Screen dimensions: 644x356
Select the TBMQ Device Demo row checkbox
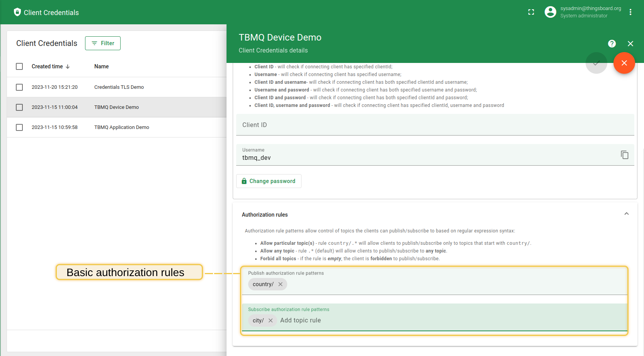click(19, 107)
